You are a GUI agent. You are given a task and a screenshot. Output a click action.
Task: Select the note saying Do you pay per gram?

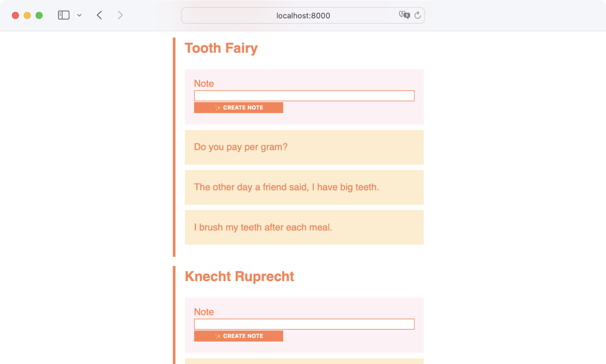pyautogui.click(x=304, y=147)
